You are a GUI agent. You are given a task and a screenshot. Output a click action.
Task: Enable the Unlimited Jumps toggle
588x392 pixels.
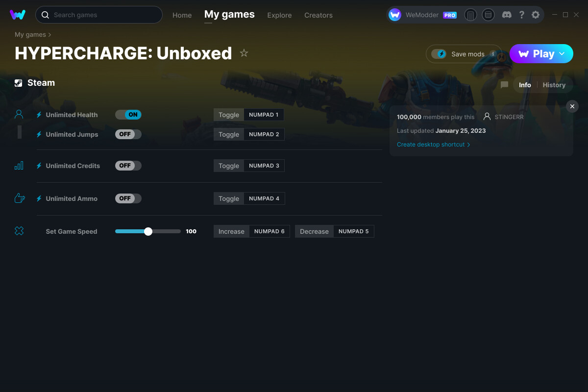click(x=128, y=134)
